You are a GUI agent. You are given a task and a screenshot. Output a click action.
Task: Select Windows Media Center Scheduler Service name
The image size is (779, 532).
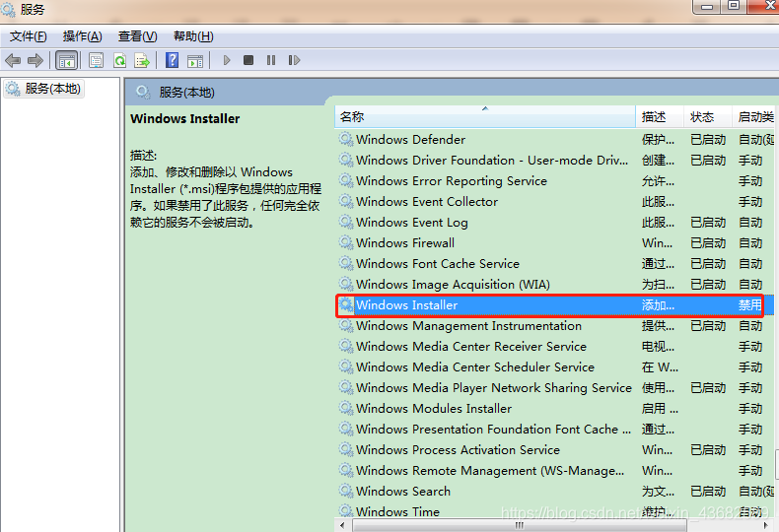pos(475,367)
